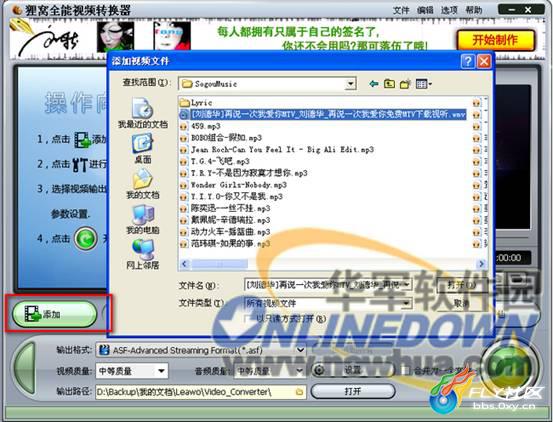
Task: Open My Documents (我的文档) shortcut
Action: pos(143,184)
